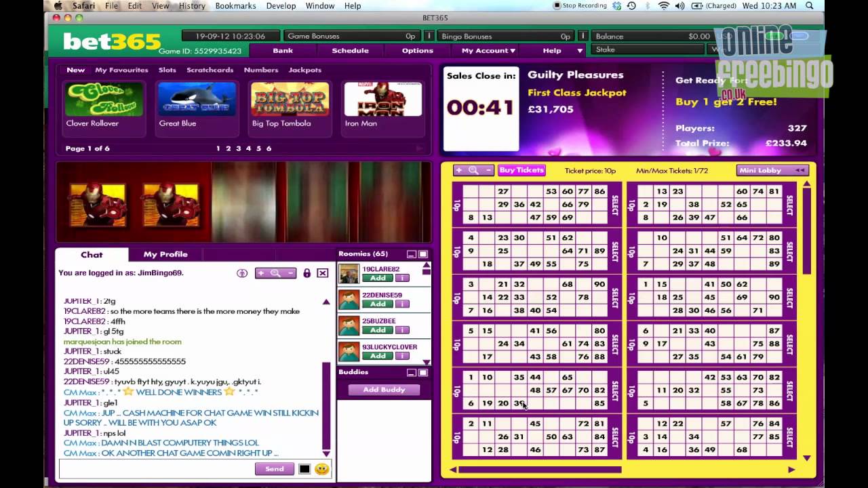Click the volume icon in menu bar
This screenshot has height=488, width=868.
pyautogui.click(x=679, y=5)
